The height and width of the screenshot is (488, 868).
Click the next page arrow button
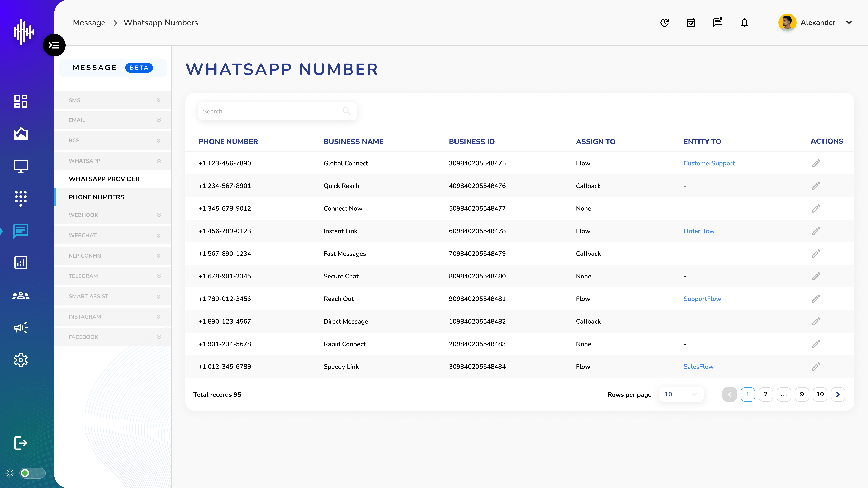[838, 394]
